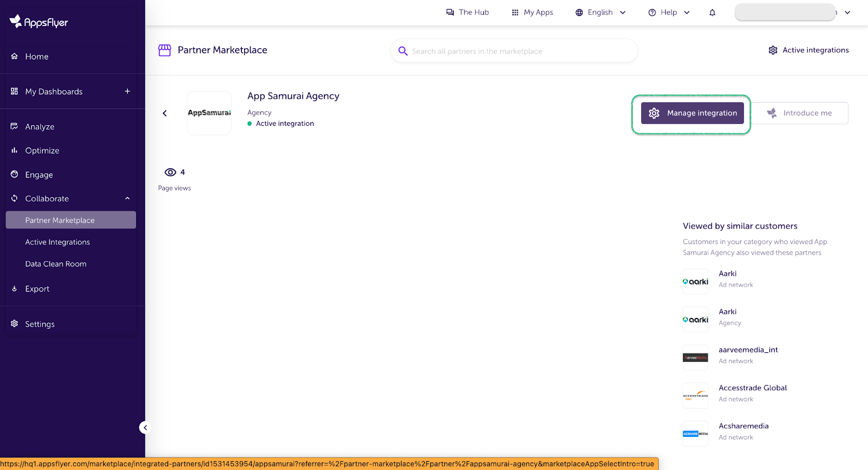The width and height of the screenshot is (868, 470).
Task: Open the Engage section
Action: click(39, 175)
